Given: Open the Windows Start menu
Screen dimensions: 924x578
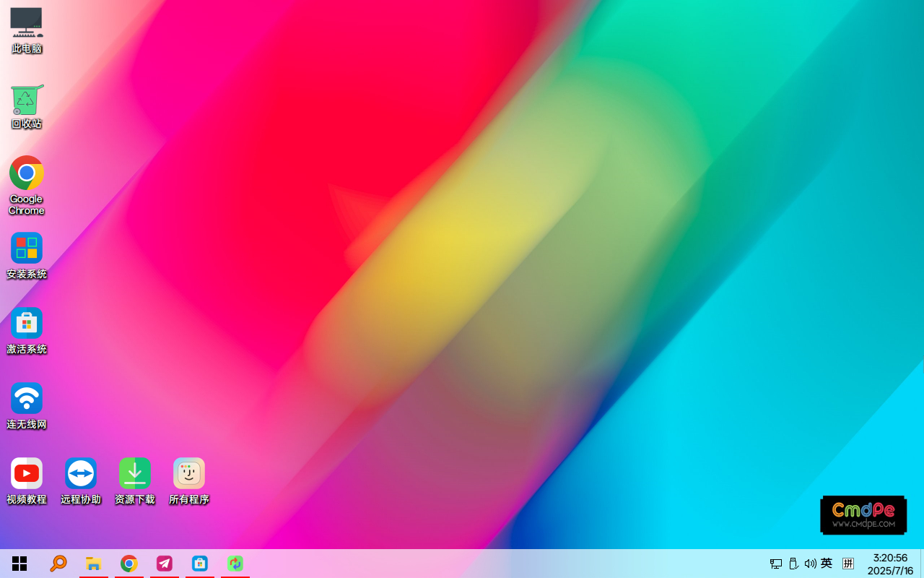Looking at the screenshot, I should point(19,564).
